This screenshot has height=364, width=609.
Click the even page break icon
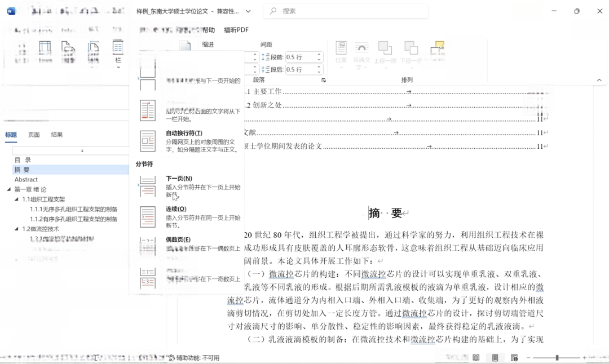[x=148, y=247]
